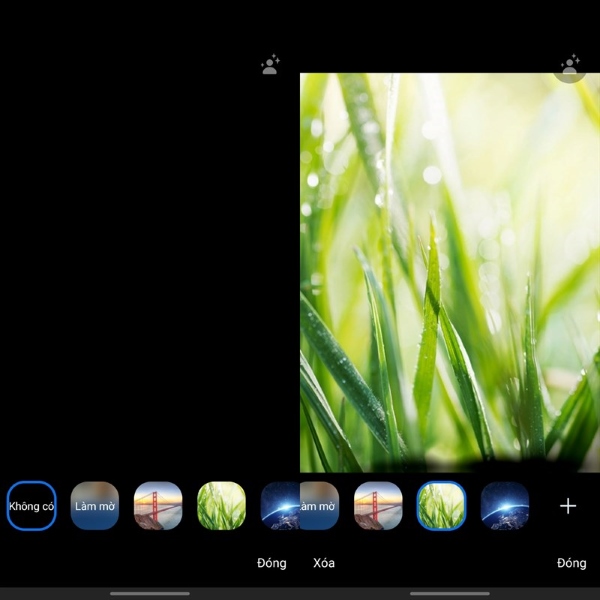
Task: Select the "Không có" no-background option
Action: click(32, 506)
